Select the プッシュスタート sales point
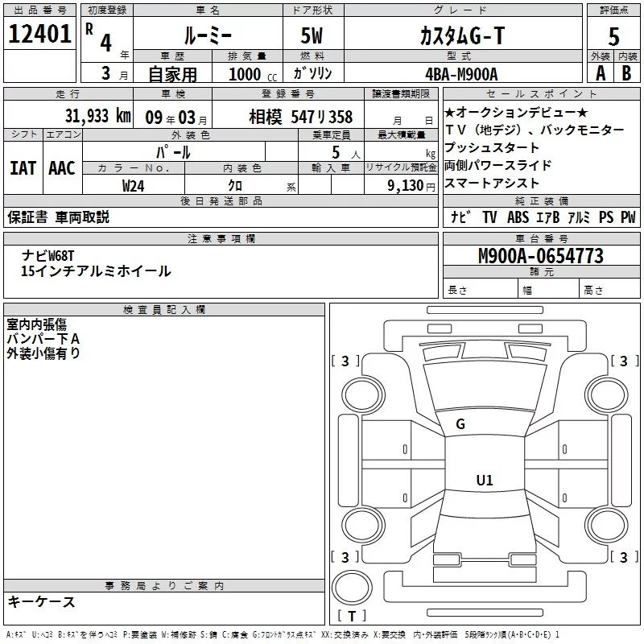Image resolution: width=644 pixels, height=644 pixels. pos(492,147)
